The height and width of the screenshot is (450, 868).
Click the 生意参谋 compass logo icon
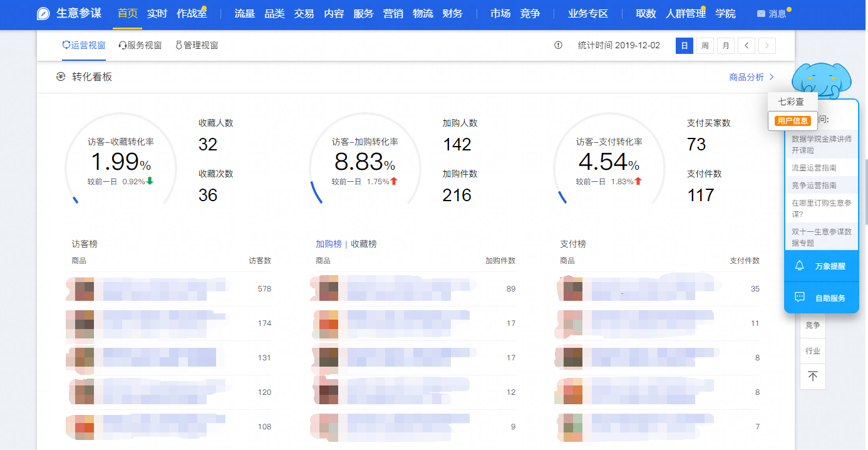pyautogui.click(x=43, y=14)
